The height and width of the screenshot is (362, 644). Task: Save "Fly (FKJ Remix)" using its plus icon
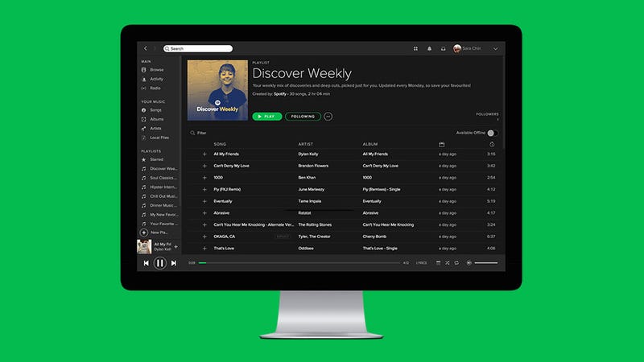click(x=204, y=190)
